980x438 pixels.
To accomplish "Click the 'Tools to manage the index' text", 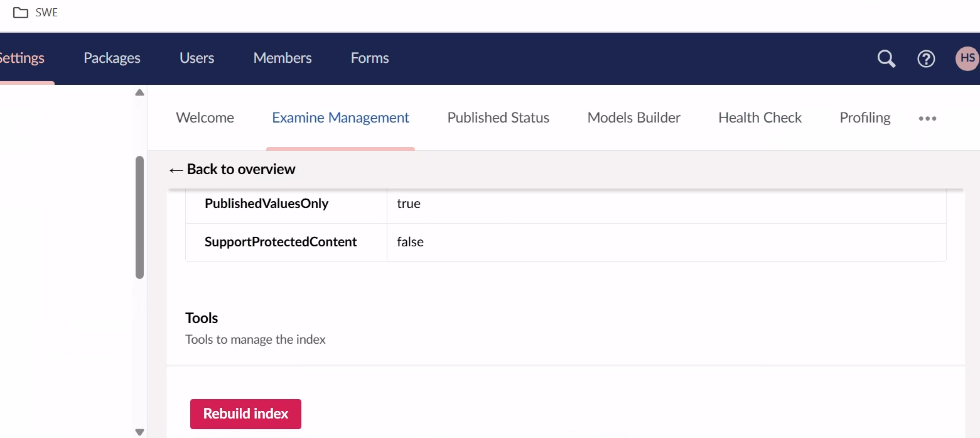I will [256, 340].
